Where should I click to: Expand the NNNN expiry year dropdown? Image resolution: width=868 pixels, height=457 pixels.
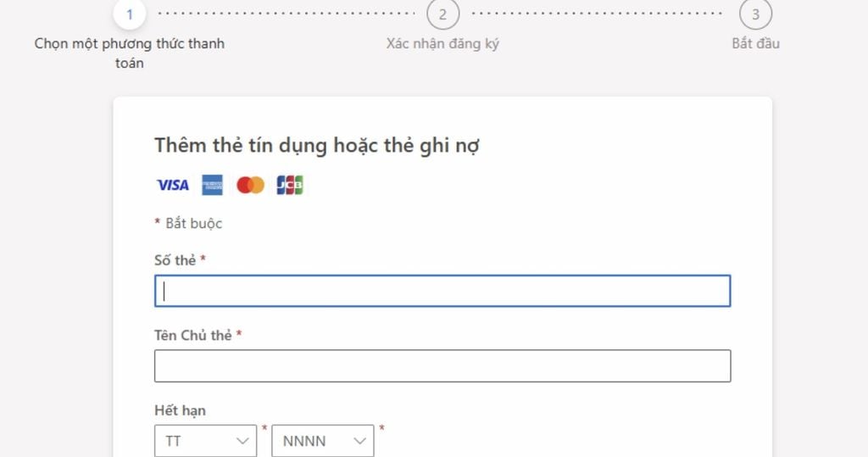[322, 441]
